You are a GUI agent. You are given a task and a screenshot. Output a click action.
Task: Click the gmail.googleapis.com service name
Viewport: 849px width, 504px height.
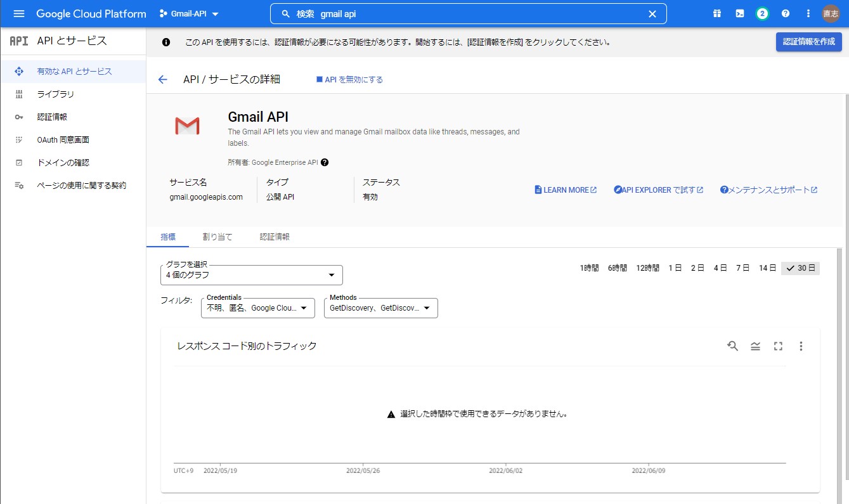[x=206, y=197]
